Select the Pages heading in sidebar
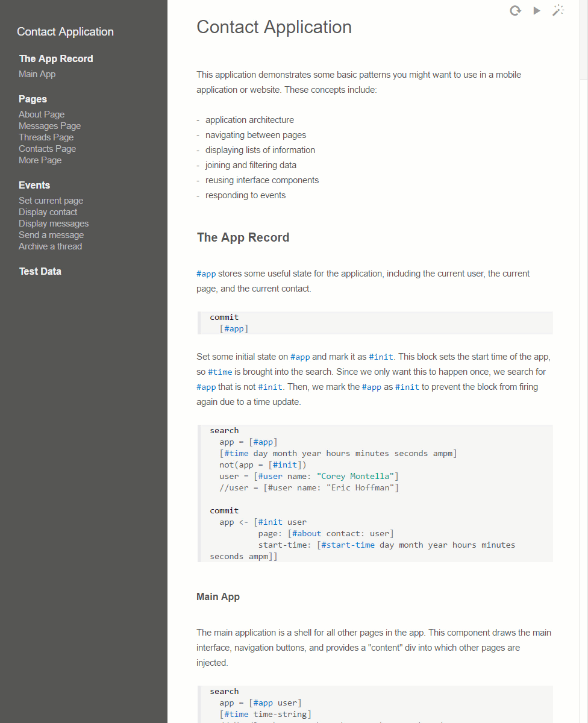Image resolution: width=588 pixels, height=723 pixels. pos(33,99)
